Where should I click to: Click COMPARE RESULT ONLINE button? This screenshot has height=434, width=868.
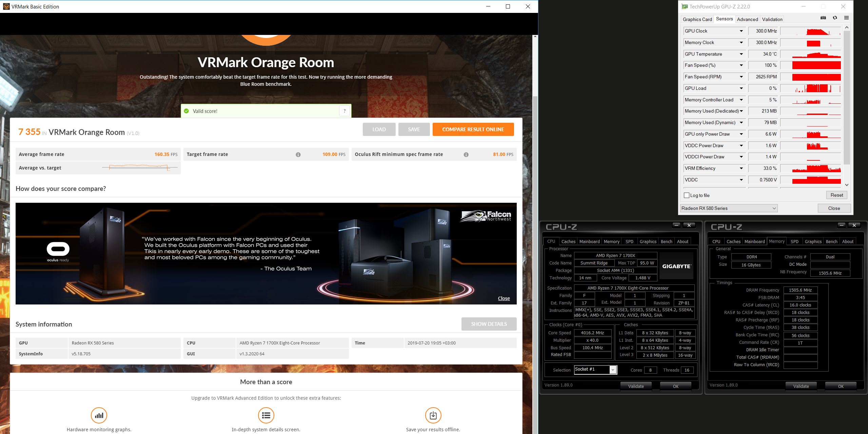[x=473, y=130]
